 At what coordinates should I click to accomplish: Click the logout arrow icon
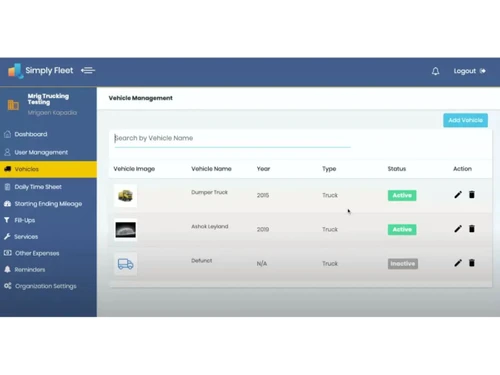(x=482, y=71)
